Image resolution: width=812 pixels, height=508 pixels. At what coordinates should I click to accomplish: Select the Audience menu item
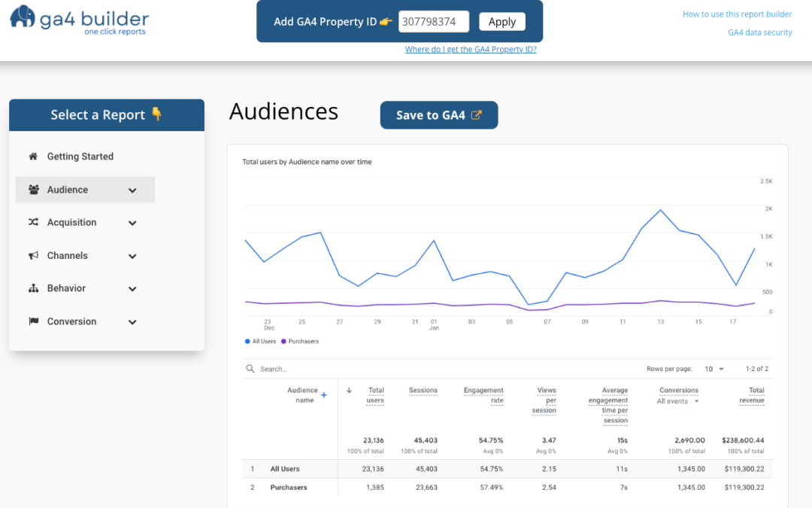coord(86,190)
